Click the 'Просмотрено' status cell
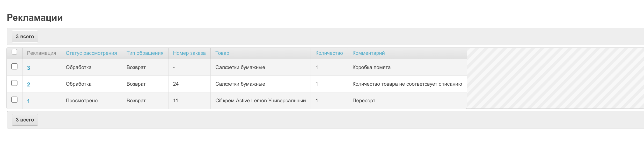This screenshot has height=163, width=644. pos(82,101)
